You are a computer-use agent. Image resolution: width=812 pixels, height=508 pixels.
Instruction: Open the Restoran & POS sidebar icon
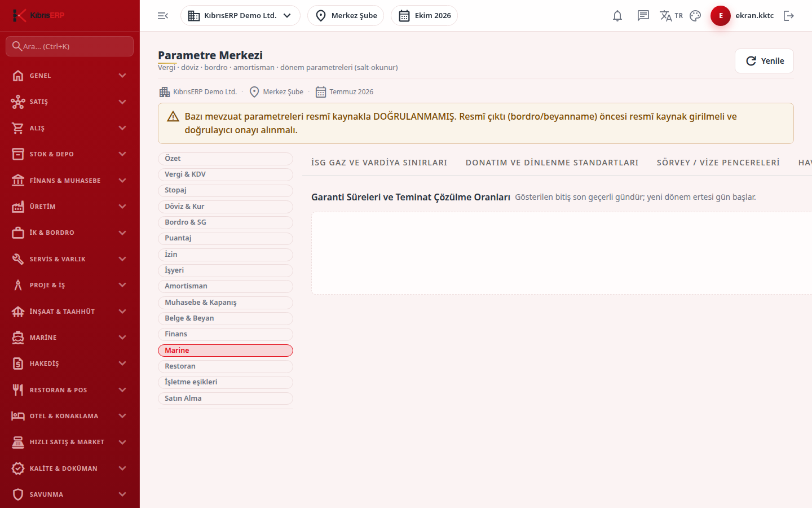click(x=18, y=390)
